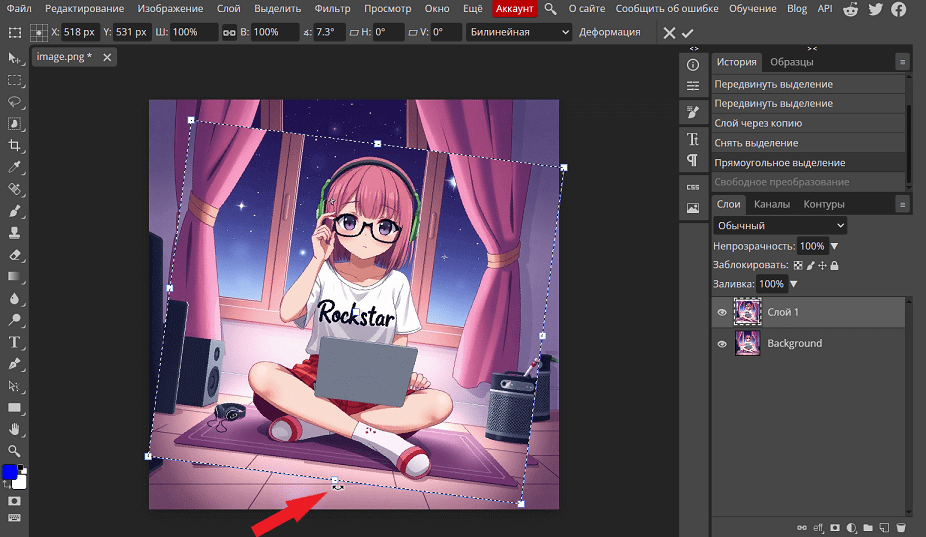Open the Фильтр menu
This screenshot has height=537, width=926.
click(x=332, y=8)
